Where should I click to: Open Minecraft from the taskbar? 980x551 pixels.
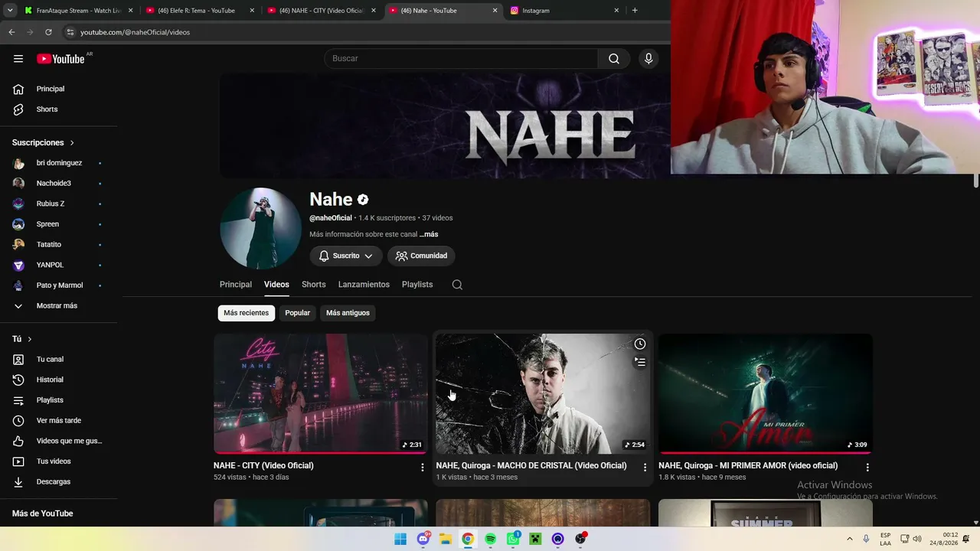[536, 539]
